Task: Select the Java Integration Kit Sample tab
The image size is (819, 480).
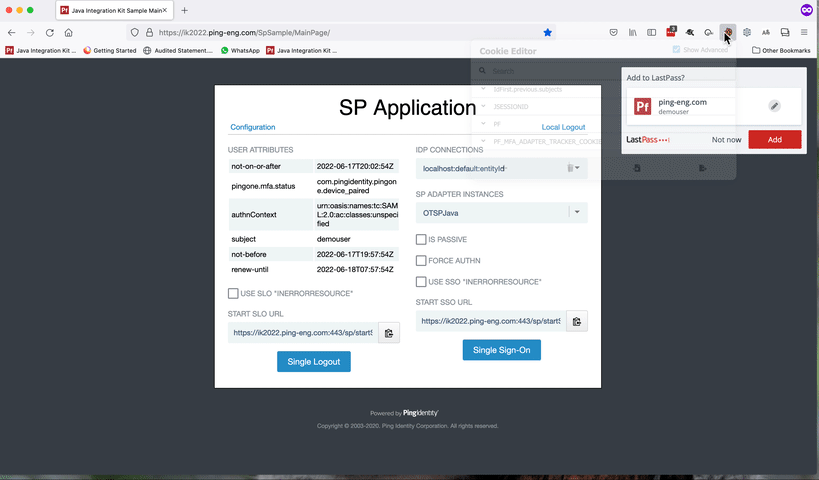Action: (114, 10)
